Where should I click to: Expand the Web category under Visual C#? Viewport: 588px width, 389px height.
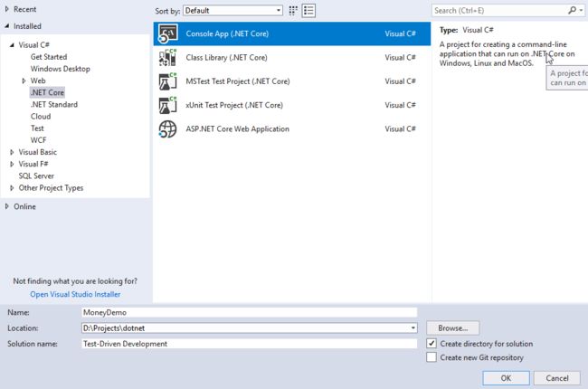click(24, 81)
